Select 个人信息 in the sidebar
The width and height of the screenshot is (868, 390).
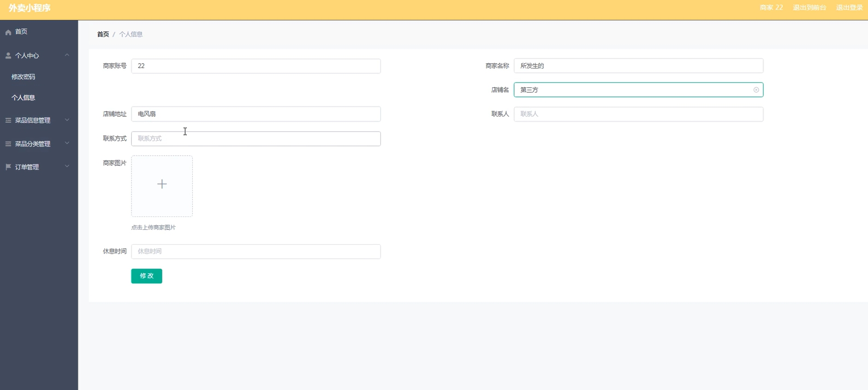point(24,98)
